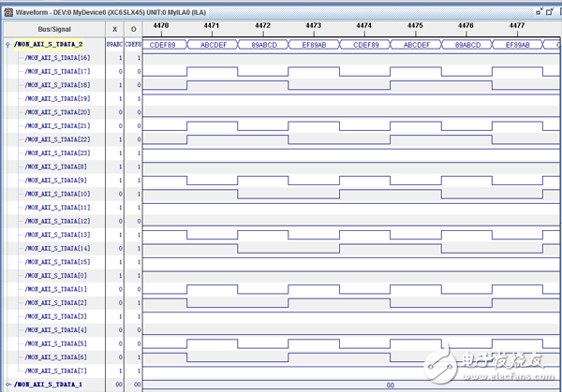Screen dimensions: 562x392
Task: Select signal MON_AXI_S_TDATA[20]
Action: (x=57, y=112)
